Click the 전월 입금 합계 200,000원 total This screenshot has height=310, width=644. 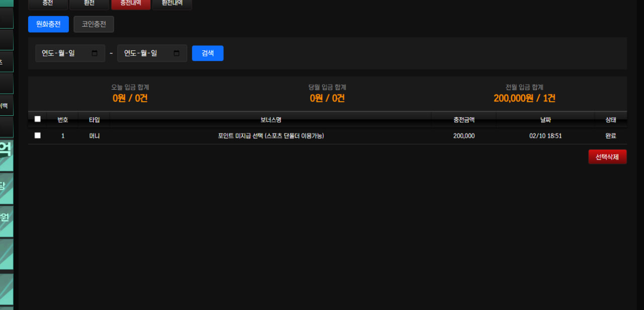[x=524, y=98]
